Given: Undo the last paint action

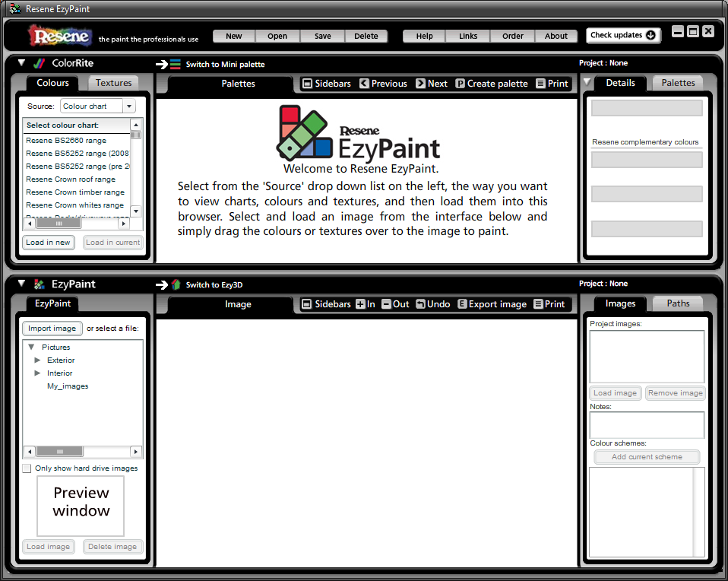Looking at the screenshot, I should coord(433,304).
